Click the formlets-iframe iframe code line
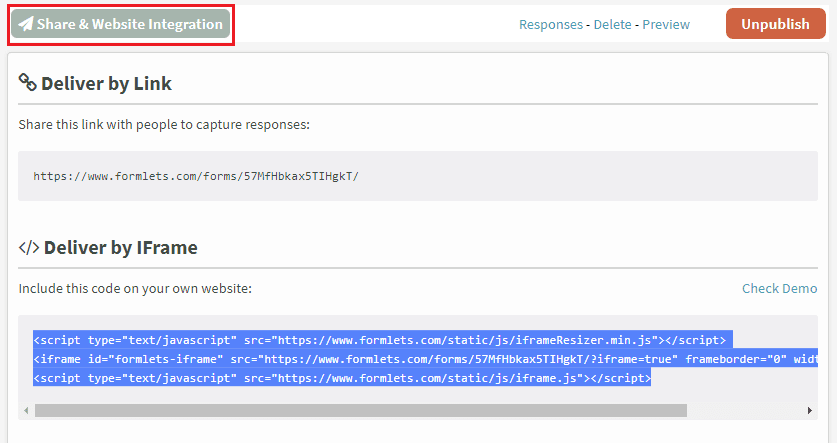The image size is (837, 443). click(x=425, y=359)
